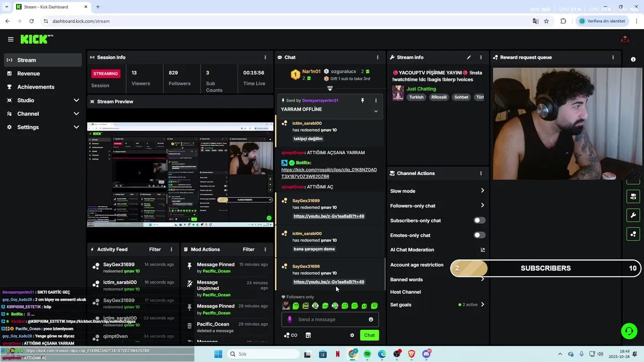Unpin the pinned chat message
The image size is (644, 362).
click(x=362, y=101)
